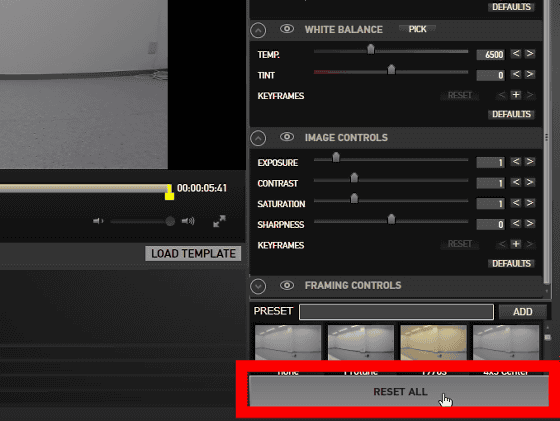Click the RESET ALL button
The image size is (560, 421).
tap(399, 391)
